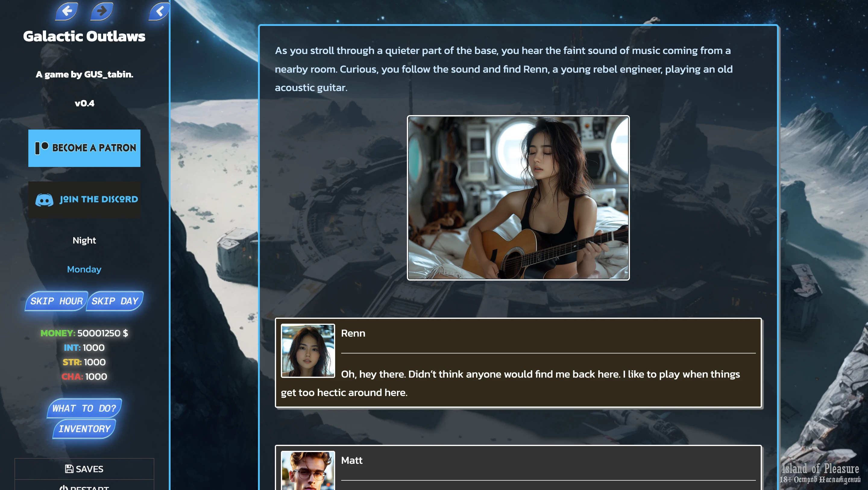
Task: Skip one hour of game time
Action: pyautogui.click(x=57, y=301)
